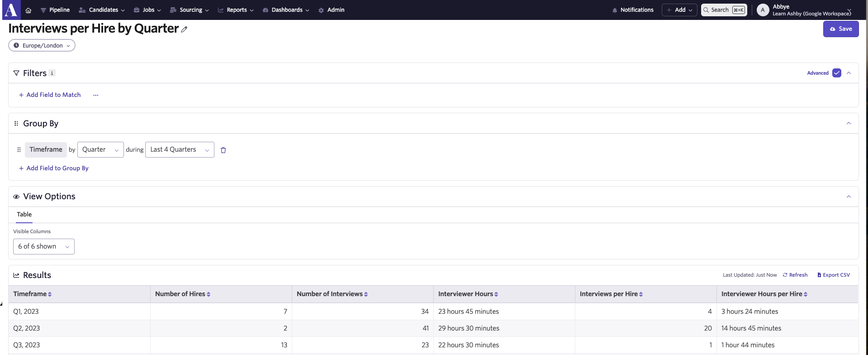Sort by Interviewer Hours per Hire column
Screen dimensions: 868x355
click(806, 294)
